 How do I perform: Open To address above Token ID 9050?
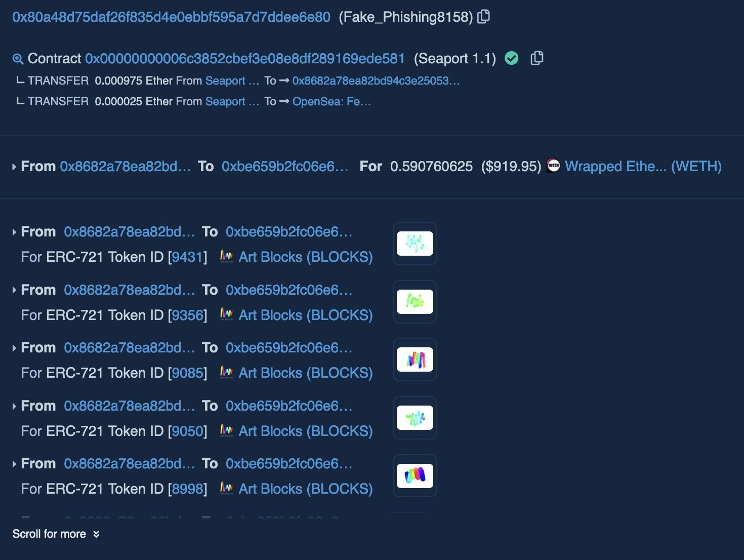(289, 406)
